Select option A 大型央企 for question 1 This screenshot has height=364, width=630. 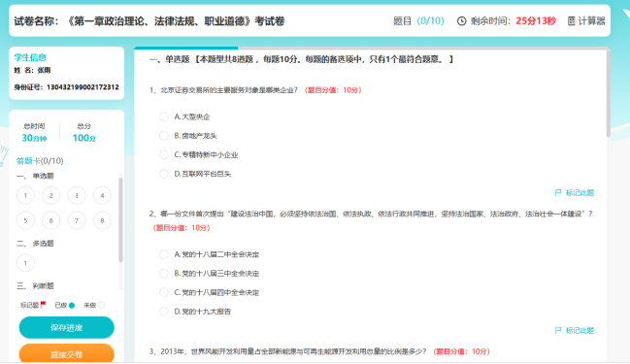click(164, 116)
